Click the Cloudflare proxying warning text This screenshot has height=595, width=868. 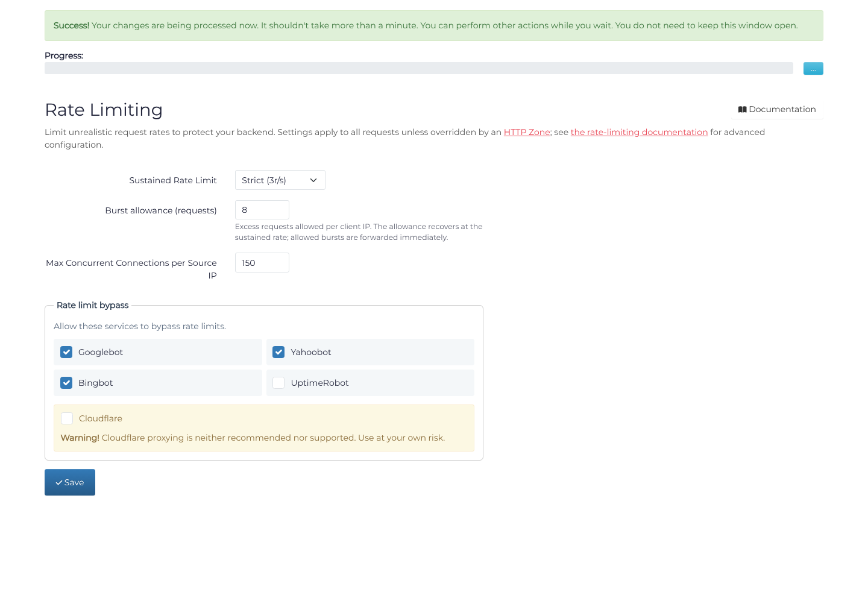tap(253, 438)
